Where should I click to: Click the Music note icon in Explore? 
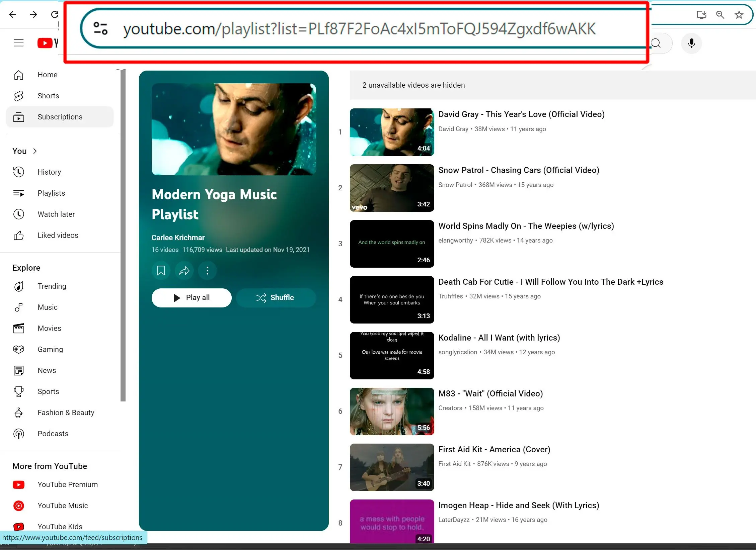click(19, 307)
